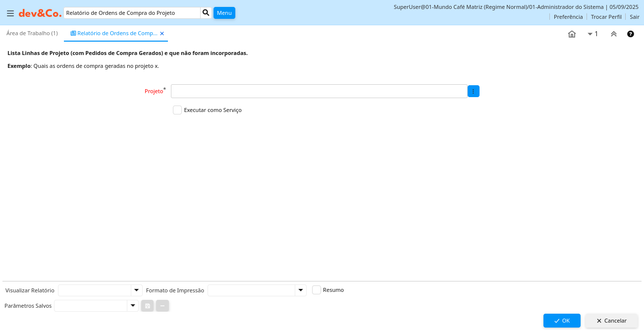644x334 pixels.
Task: Focus the Projeto input field
Action: tap(319, 91)
